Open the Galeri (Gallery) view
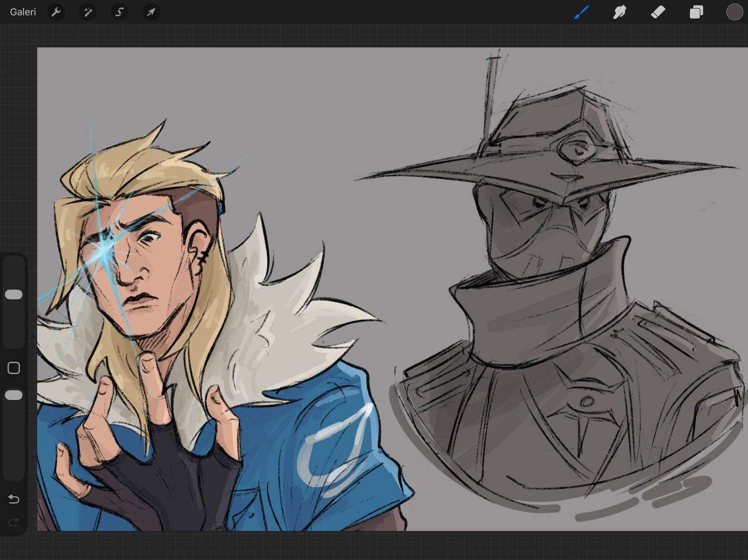The width and height of the screenshot is (748, 560). tap(23, 12)
